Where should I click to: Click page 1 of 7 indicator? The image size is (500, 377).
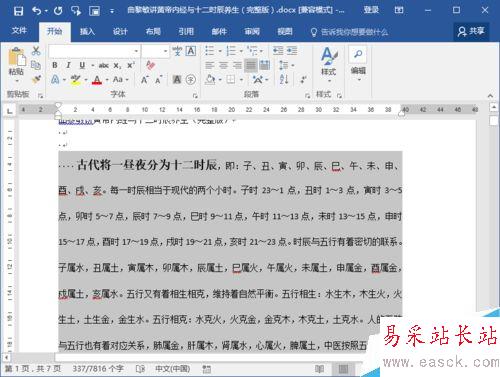point(33,368)
